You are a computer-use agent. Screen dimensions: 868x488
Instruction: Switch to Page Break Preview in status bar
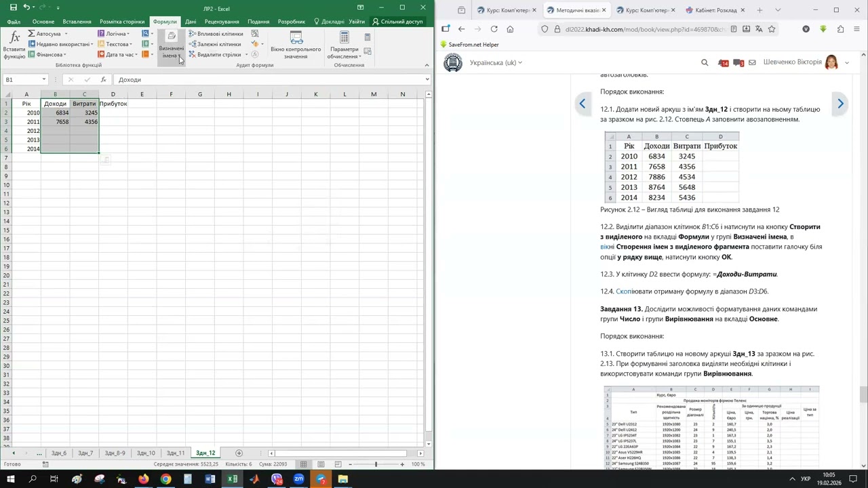pyautogui.click(x=338, y=464)
